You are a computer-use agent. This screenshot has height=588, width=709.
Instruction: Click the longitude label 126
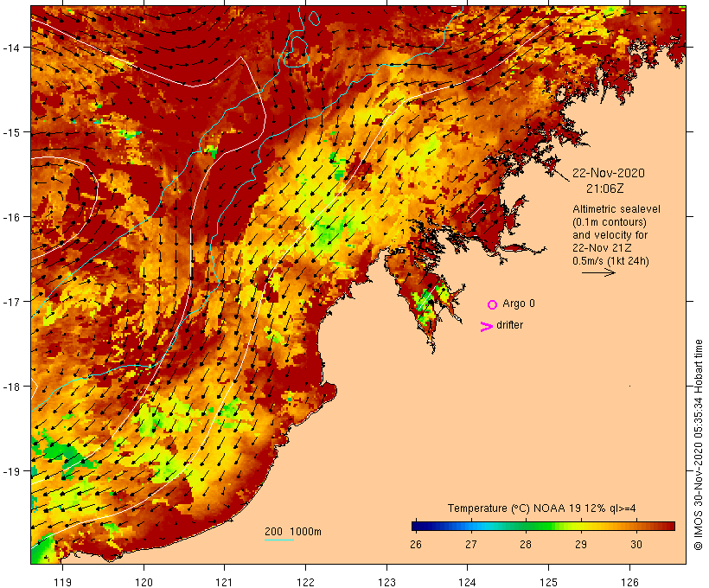629,582
